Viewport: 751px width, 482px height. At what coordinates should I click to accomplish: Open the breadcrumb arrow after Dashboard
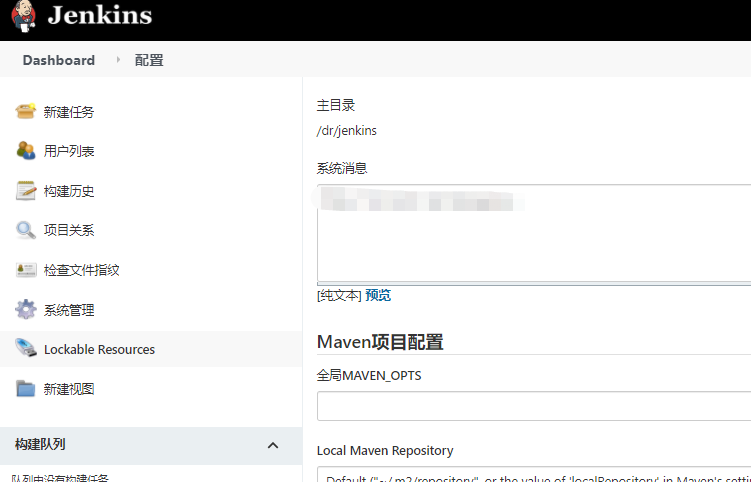(x=118, y=60)
